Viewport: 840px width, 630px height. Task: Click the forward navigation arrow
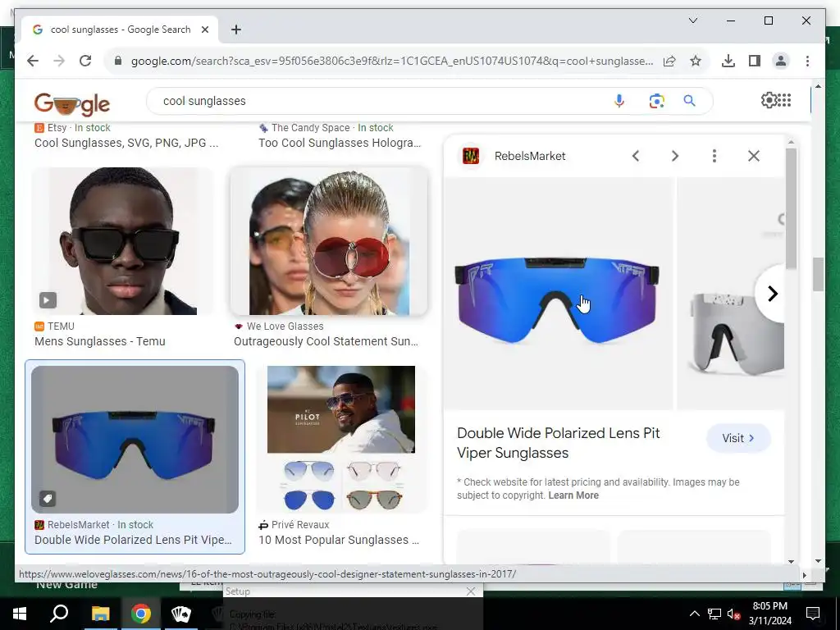(x=59, y=61)
